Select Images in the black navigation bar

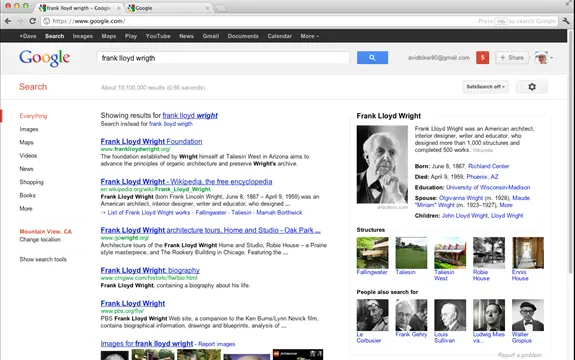83,36
